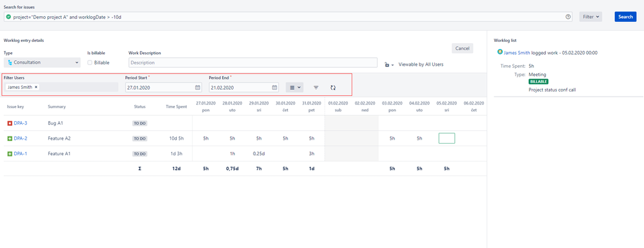Select the highlighted 05.02.2020 cell for DPA-2
The image size is (644, 248).
click(x=447, y=138)
